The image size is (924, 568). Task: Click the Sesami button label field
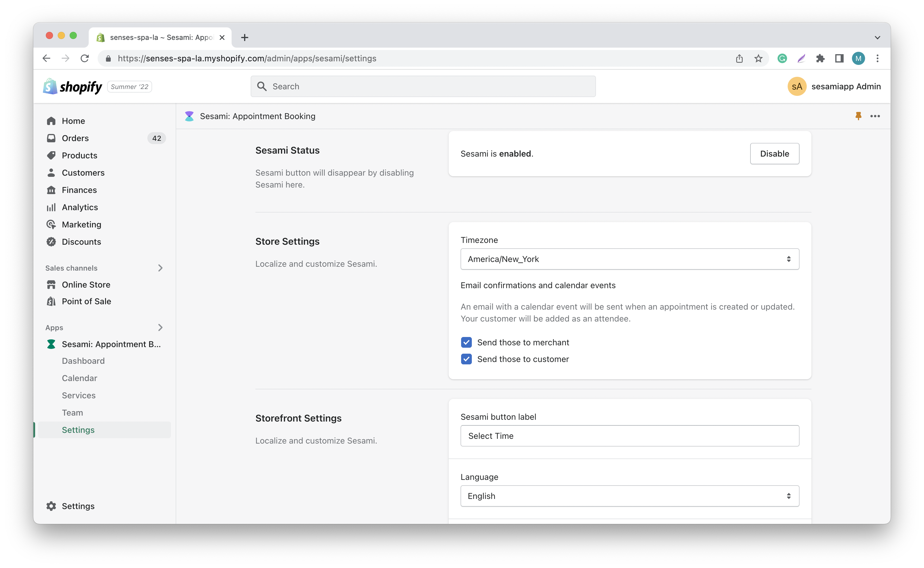tap(630, 436)
